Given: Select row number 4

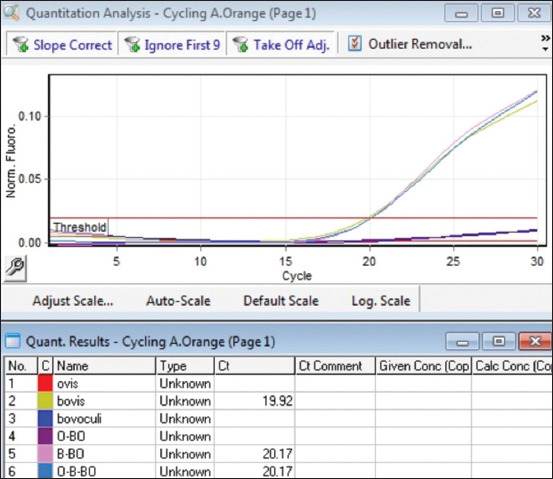Looking at the screenshot, I should coord(12,436).
